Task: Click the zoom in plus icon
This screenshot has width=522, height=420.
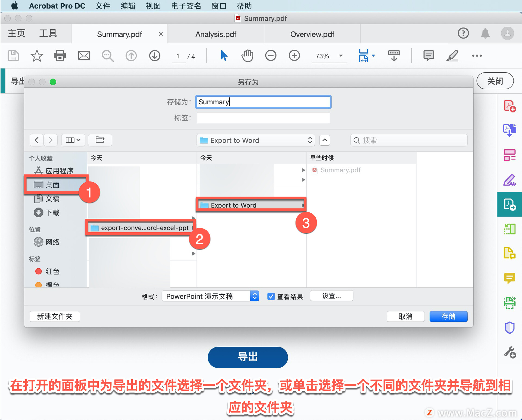Action: (294, 56)
